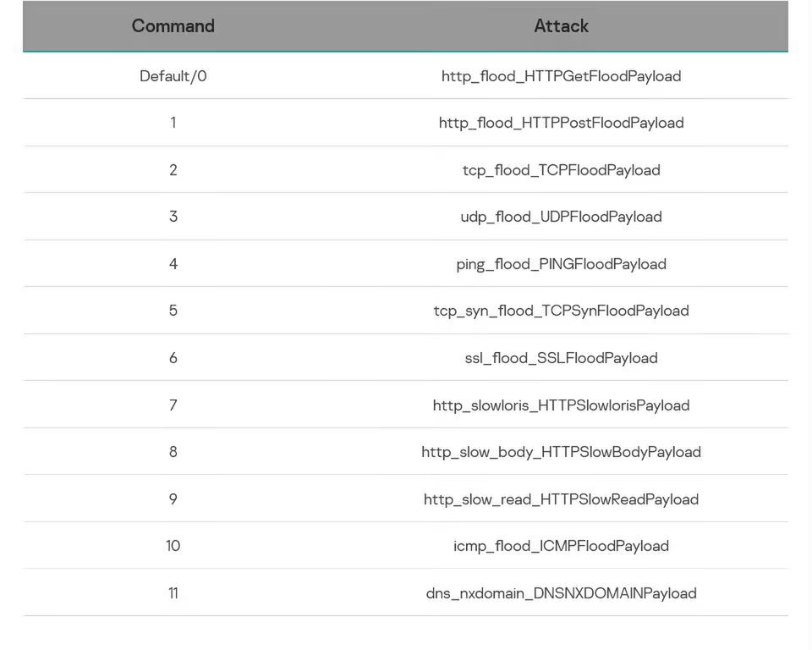Click ssl_flood_SSLFloodPayload attack name
This screenshot has width=812, height=650.
(x=561, y=358)
